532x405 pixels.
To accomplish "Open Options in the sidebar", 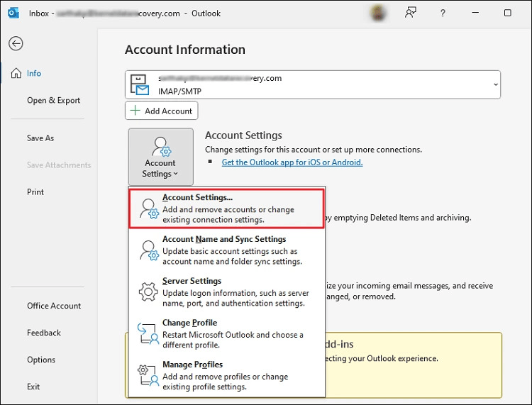I will pyautogui.click(x=41, y=360).
